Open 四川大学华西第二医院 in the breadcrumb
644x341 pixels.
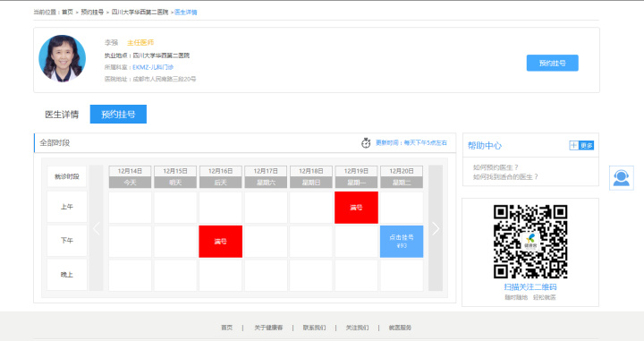coord(140,13)
